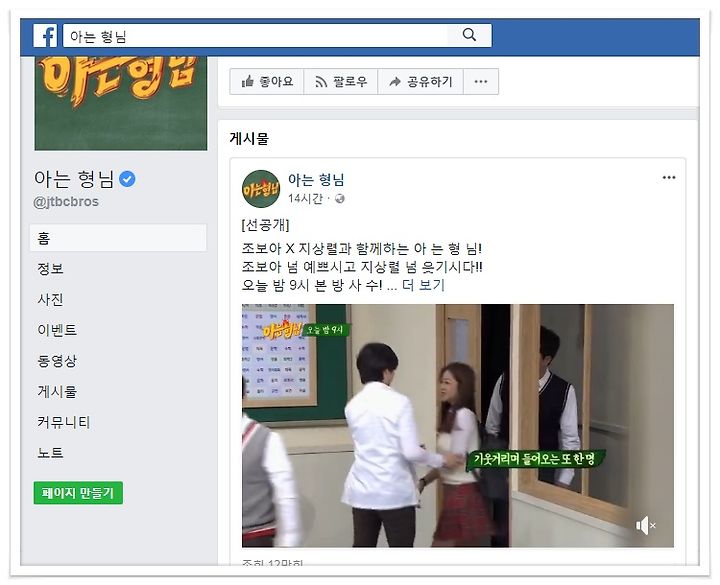The image size is (720, 585).
Task: Open the 동영상 section in sidebar
Action: (x=57, y=361)
